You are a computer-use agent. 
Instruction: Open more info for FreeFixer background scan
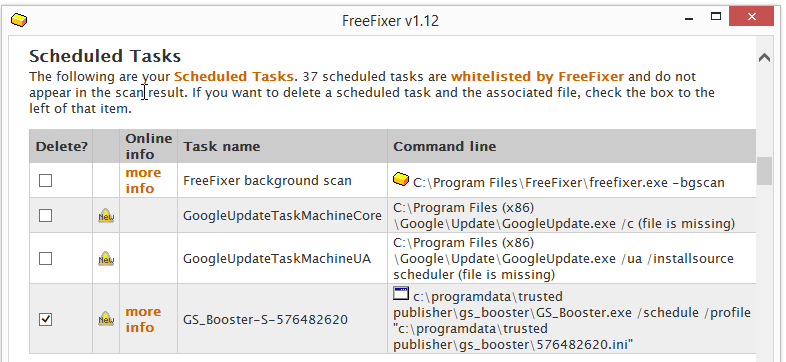pos(143,180)
